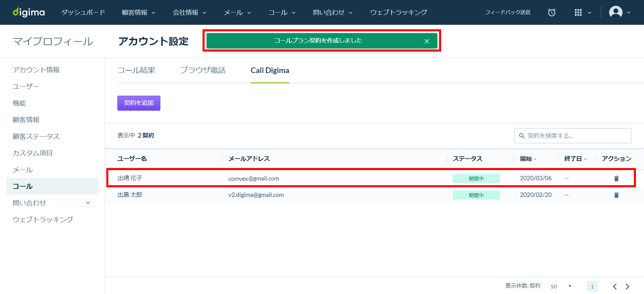The width and height of the screenshot is (644, 294).
Task: Click the digima logo
Action: pos(29,12)
